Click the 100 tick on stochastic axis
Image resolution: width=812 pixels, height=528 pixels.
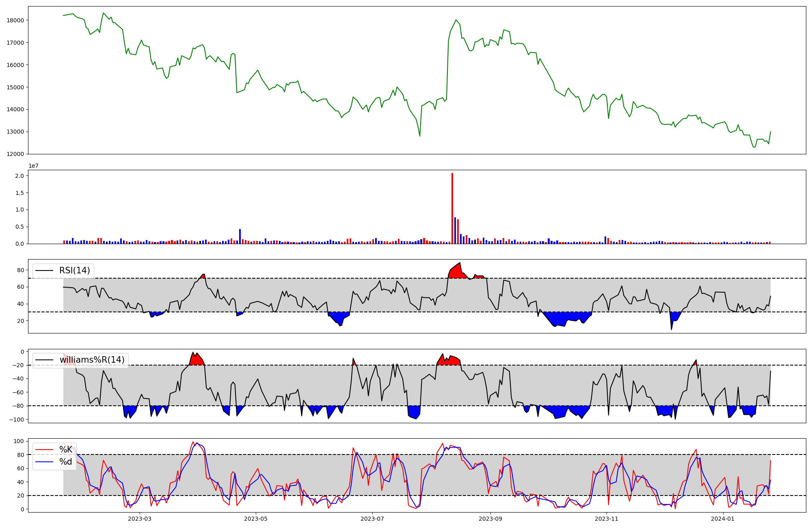(19, 441)
